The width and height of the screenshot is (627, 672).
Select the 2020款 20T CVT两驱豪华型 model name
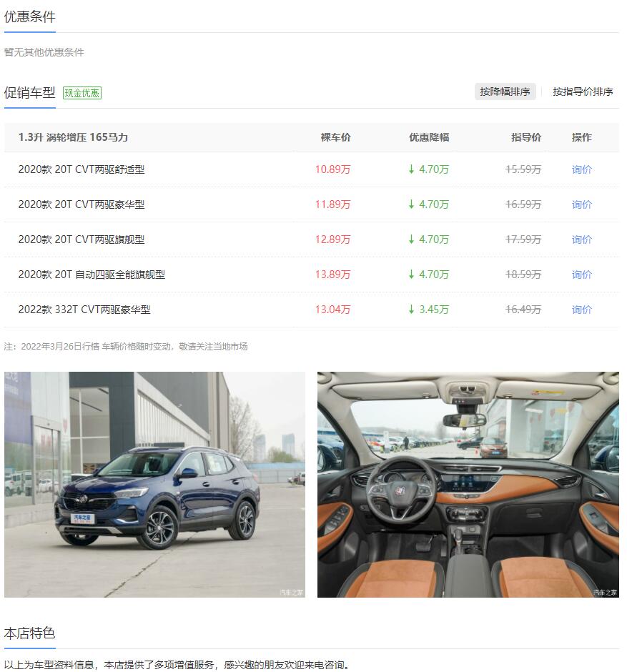coord(82,205)
